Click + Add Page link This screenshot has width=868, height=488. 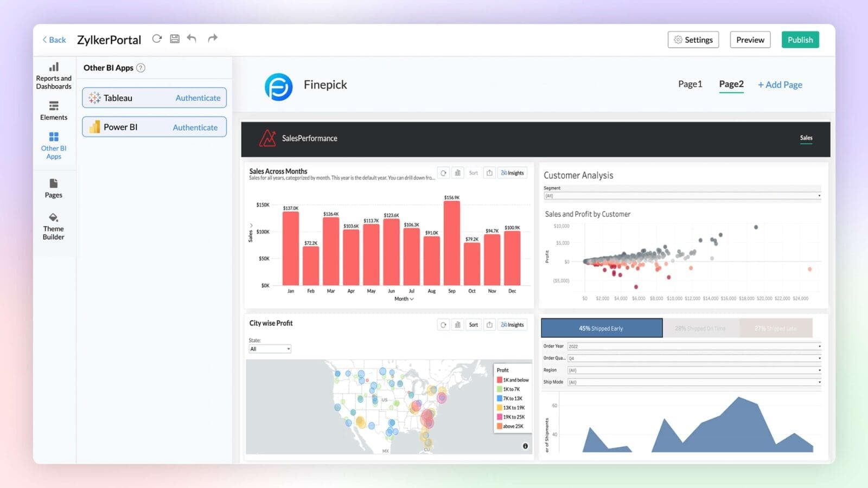click(780, 85)
